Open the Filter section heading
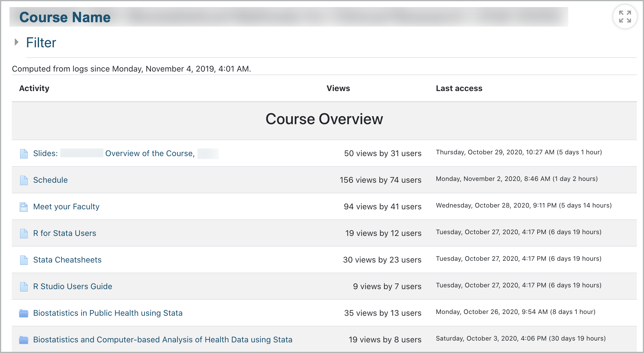Image resolution: width=644 pixels, height=353 pixels. 41,43
